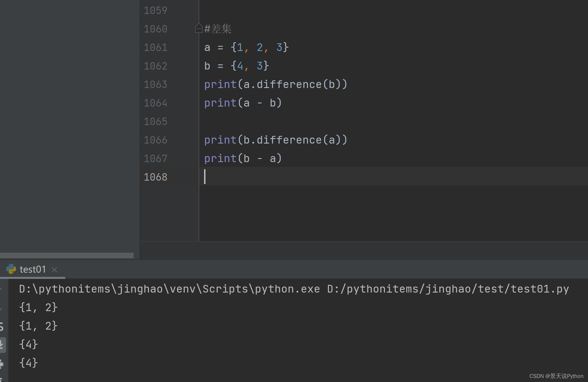Click the python.exe interpreter path in console
The height and width of the screenshot is (382, 588).
tap(170, 289)
